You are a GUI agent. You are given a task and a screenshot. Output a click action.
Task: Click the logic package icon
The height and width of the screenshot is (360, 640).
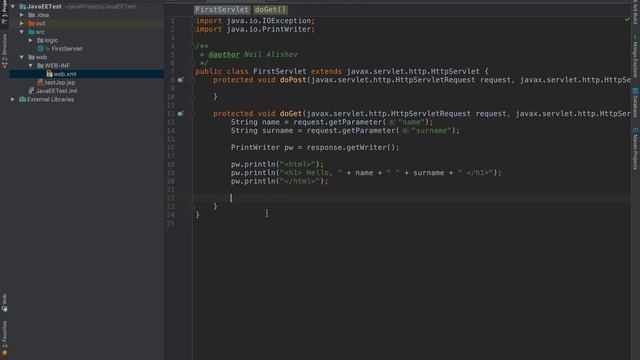[x=40, y=40]
